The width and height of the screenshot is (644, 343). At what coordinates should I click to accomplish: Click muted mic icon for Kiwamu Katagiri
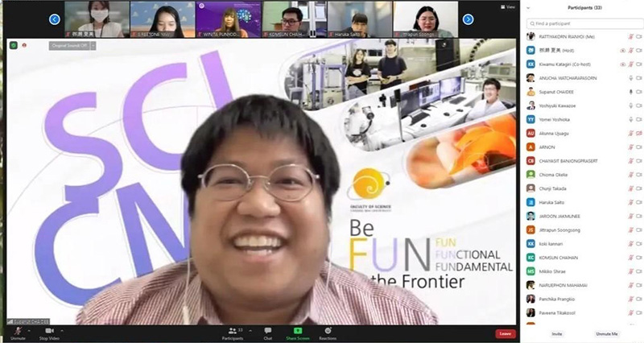pyautogui.click(x=631, y=64)
